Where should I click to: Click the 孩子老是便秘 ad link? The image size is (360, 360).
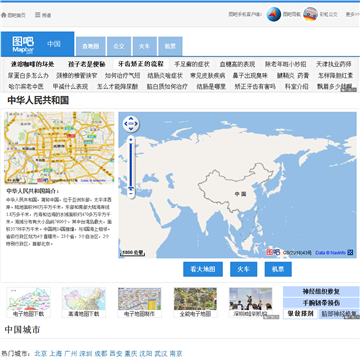87,64
